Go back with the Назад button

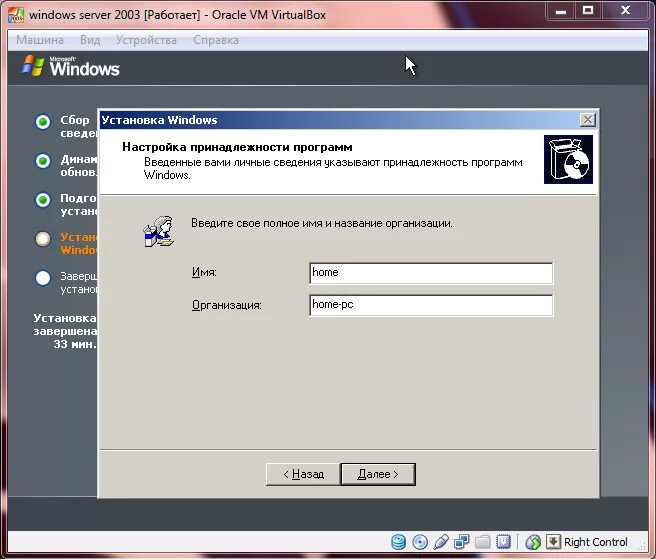(x=303, y=474)
